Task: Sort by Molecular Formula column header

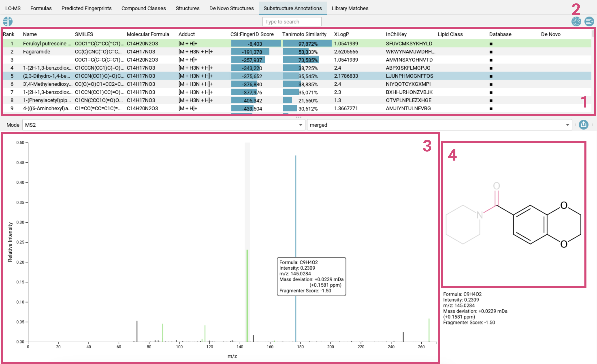Action: [x=148, y=34]
